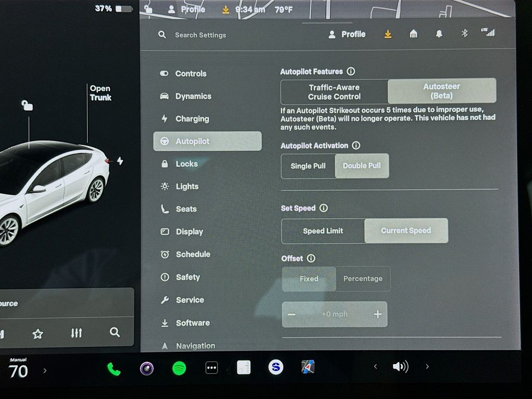Open the Service settings menu
Viewport: 532px width, 399px height.
208,300
